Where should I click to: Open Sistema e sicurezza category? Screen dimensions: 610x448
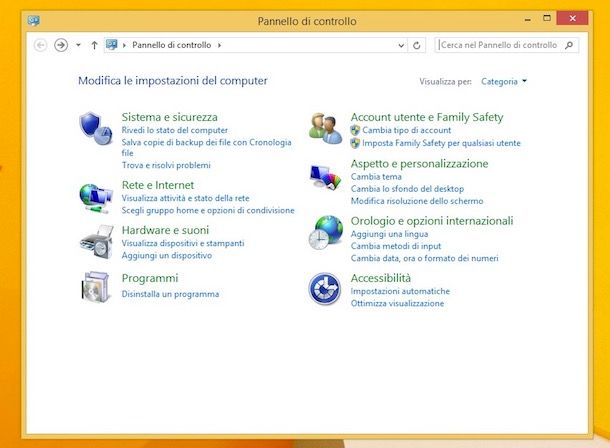[x=170, y=117]
